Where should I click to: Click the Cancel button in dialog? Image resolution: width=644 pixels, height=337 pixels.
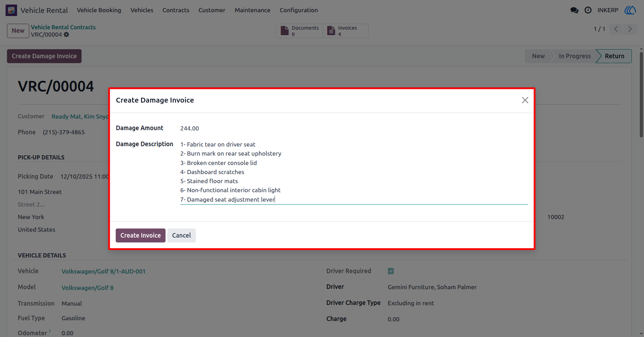[x=181, y=235]
